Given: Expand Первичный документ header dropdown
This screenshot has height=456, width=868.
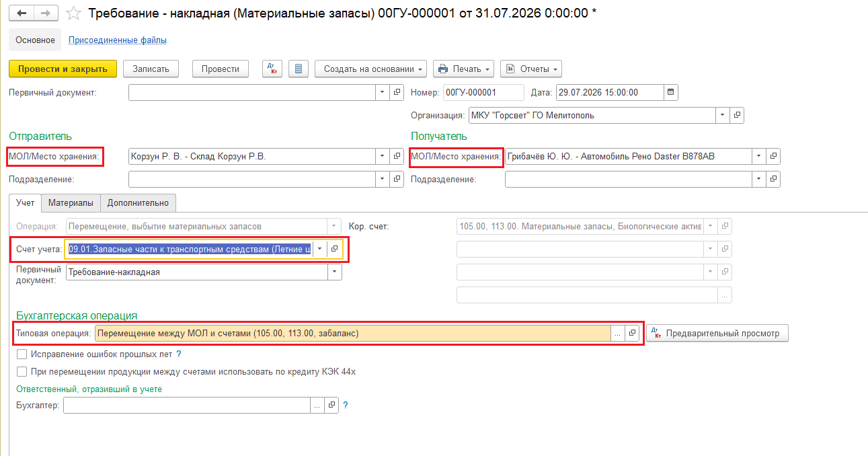Looking at the screenshot, I should tap(383, 93).
